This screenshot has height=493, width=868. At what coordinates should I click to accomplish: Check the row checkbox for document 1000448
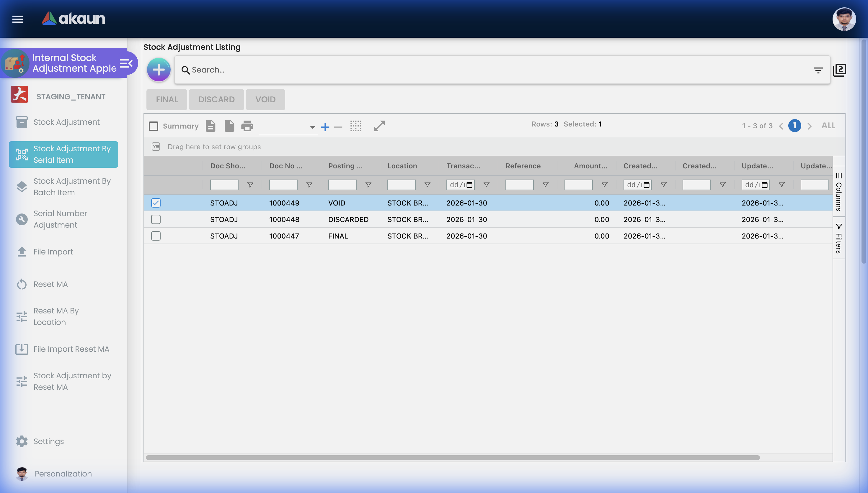pos(156,219)
